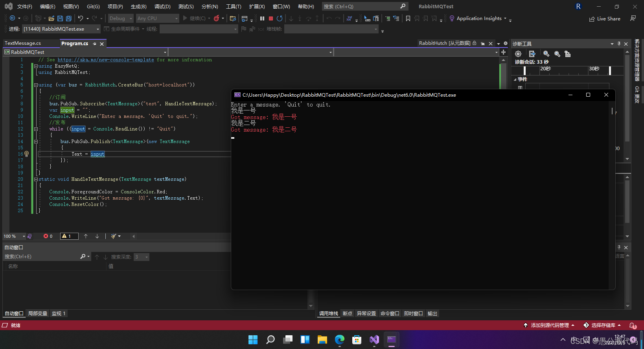The image size is (644, 349).
Task: Click the Open File folder icon
Action: tap(51, 18)
